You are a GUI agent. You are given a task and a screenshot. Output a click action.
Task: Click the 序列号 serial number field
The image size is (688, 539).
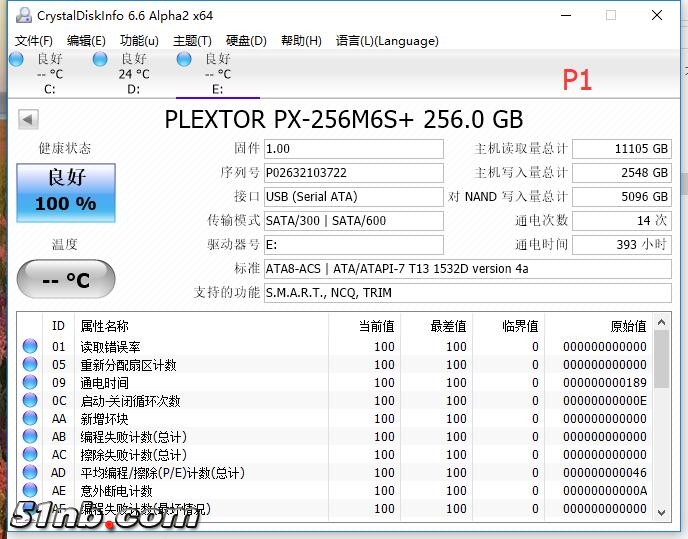[353, 173]
